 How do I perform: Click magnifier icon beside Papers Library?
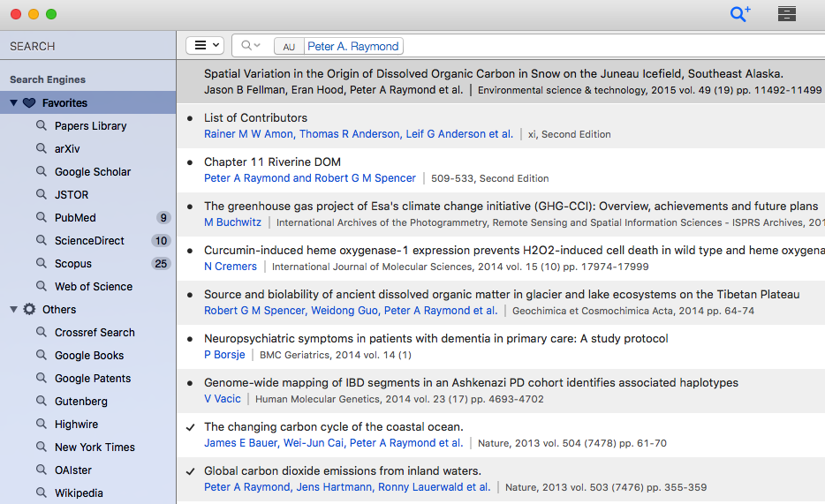pyautogui.click(x=41, y=125)
